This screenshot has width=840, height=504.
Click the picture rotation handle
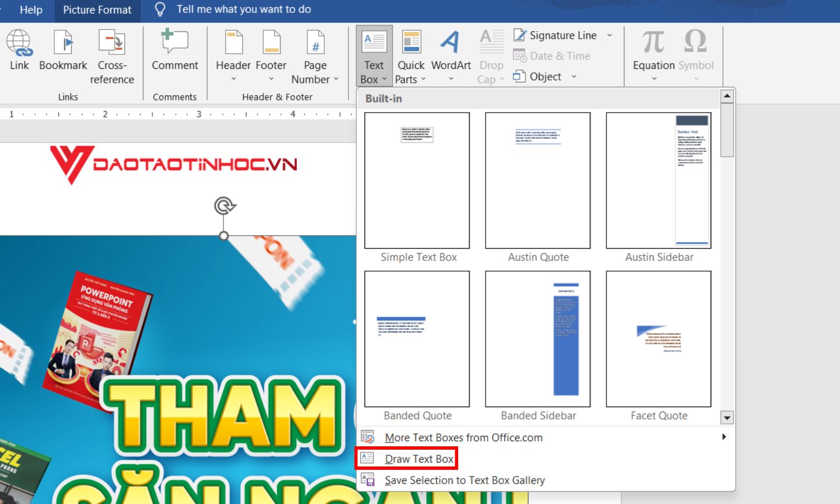tap(225, 206)
